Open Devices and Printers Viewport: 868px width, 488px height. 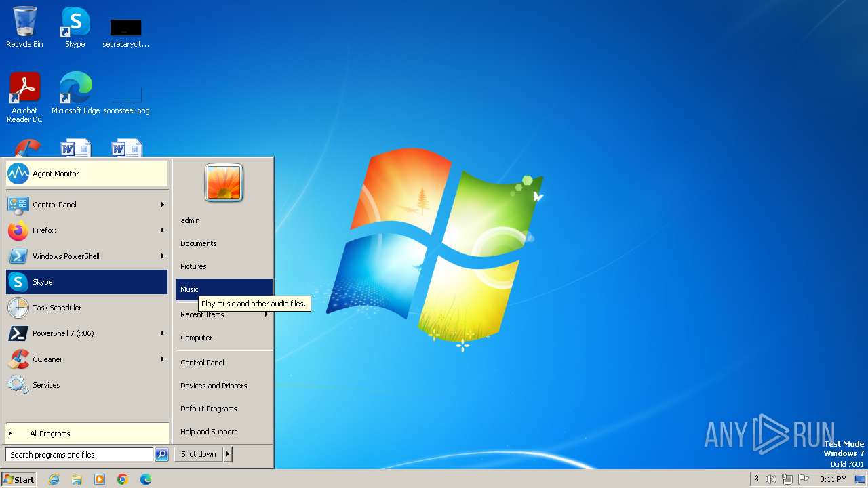224,386
